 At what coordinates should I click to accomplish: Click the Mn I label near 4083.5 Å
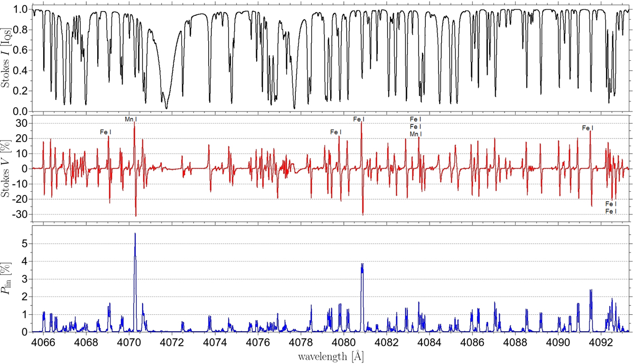pos(416,134)
